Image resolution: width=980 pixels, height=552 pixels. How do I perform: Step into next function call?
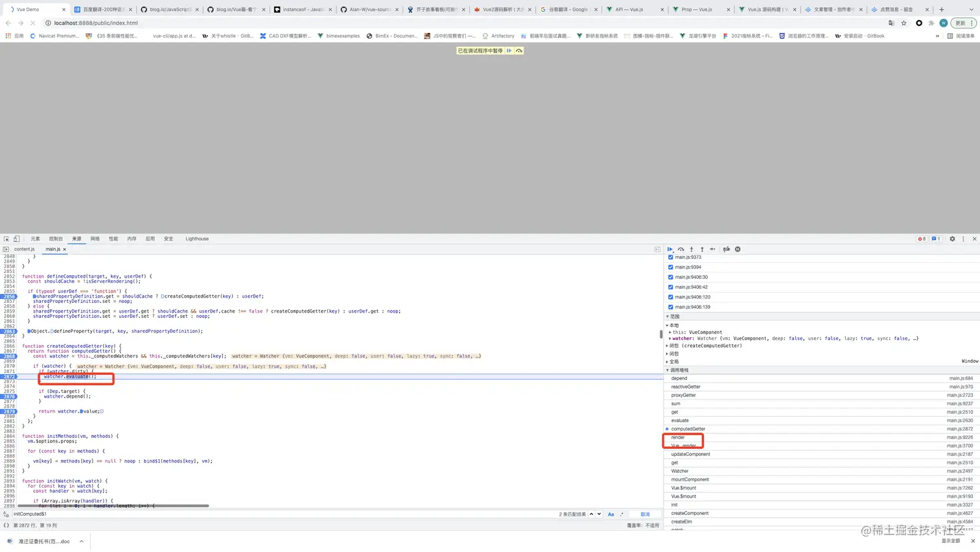point(692,249)
